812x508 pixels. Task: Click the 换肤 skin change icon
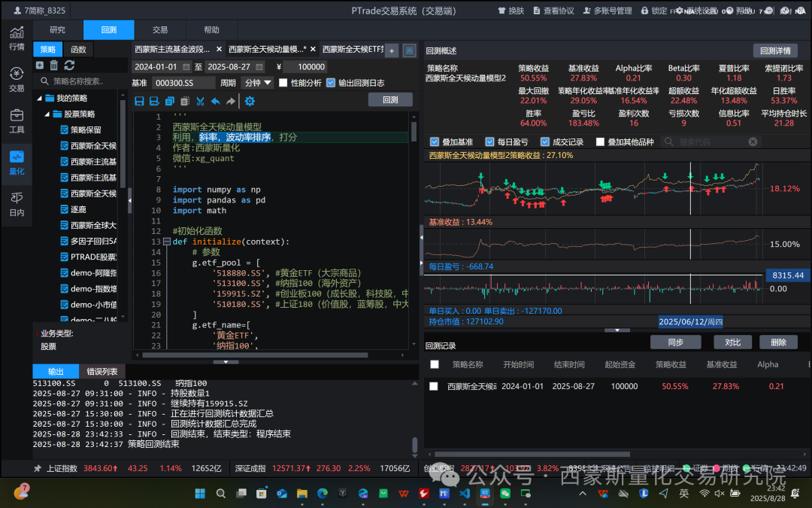[x=501, y=11]
